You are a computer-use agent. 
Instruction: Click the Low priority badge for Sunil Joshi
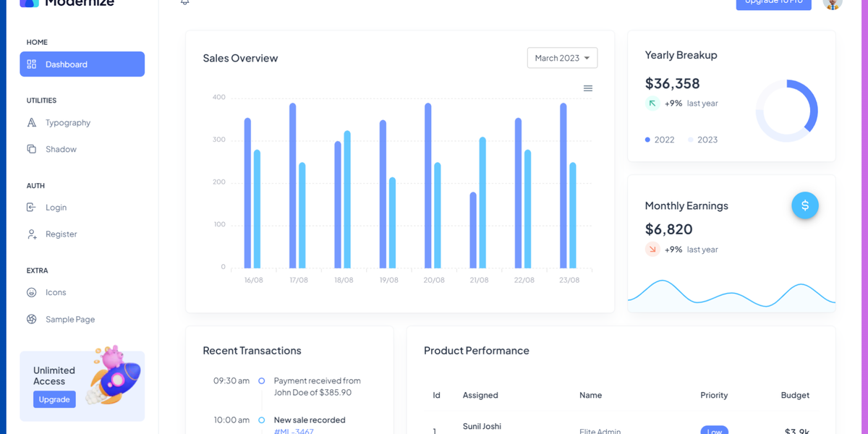click(714, 431)
